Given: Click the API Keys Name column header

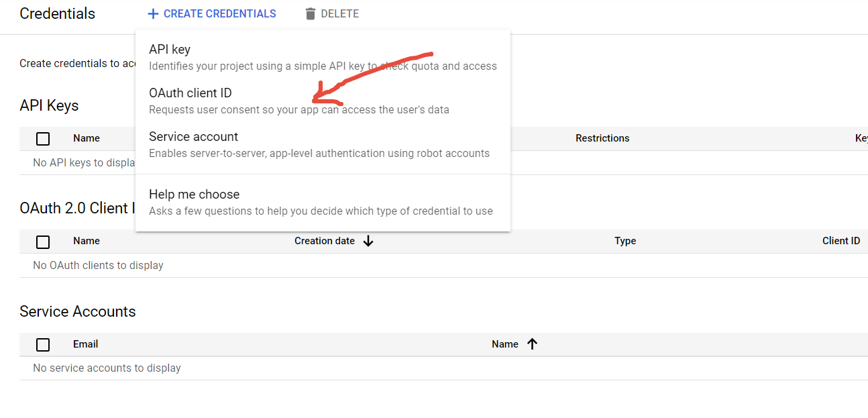Looking at the screenshot, I should (87, 138).
